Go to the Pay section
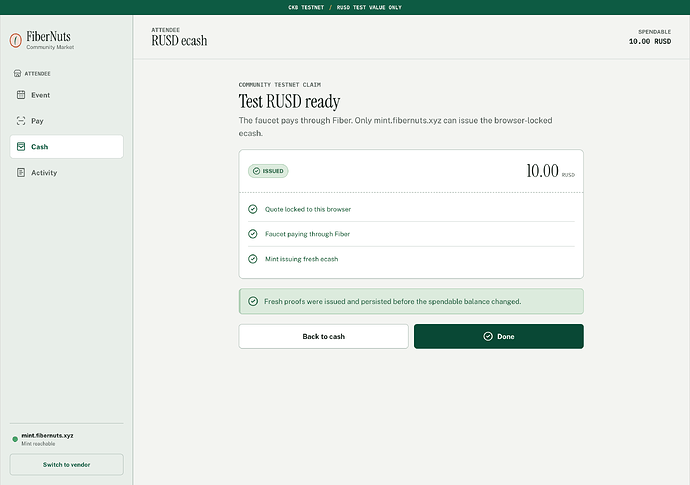The width and height of the screenshot is (690, 485). [x=66, y=121]
